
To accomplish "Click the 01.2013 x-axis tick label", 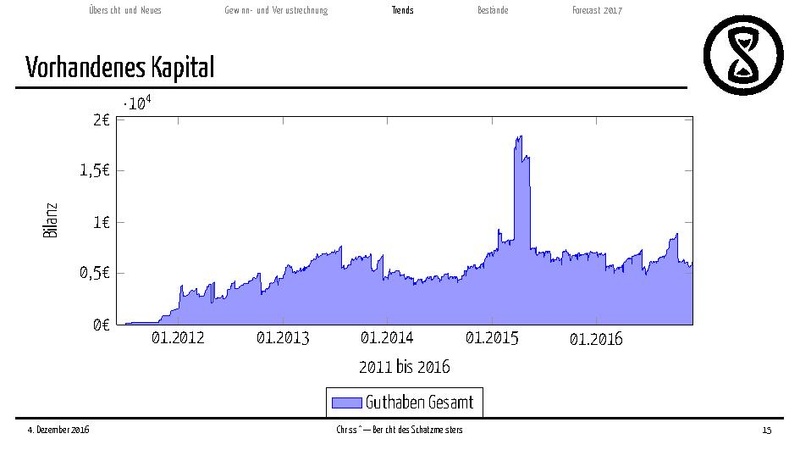I will click(x=282, y=339).
